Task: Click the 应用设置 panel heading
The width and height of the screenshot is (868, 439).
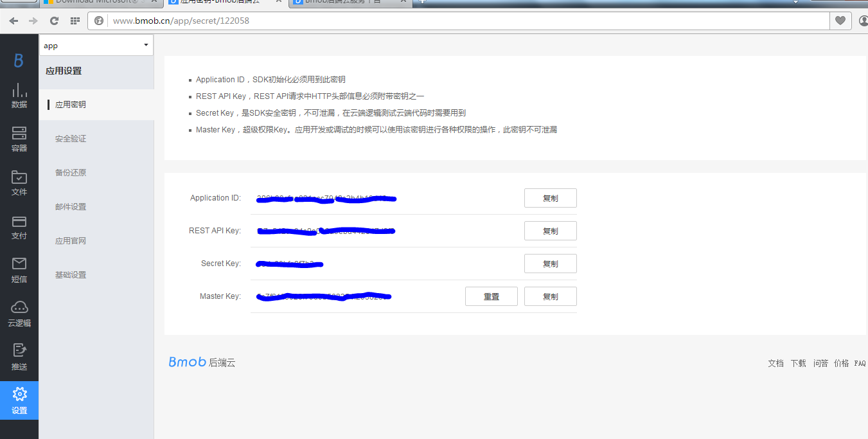Action: (x=64, y=71)
